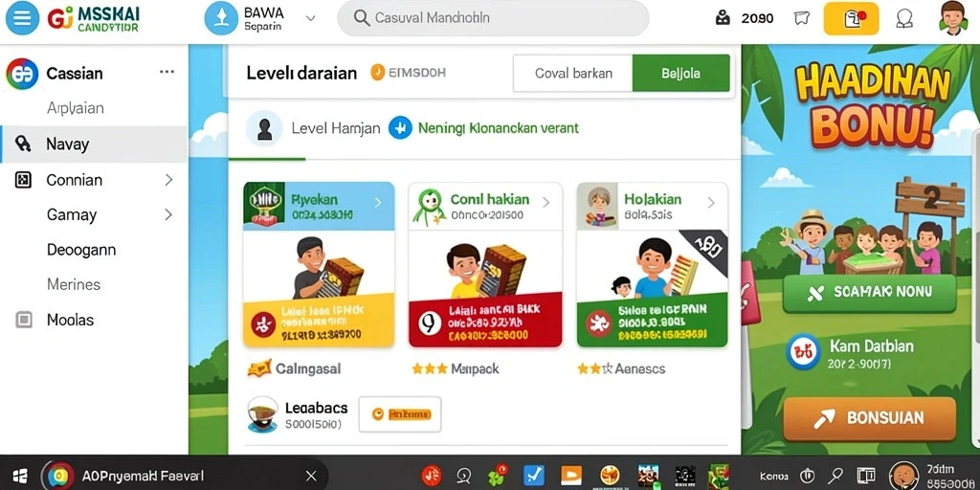Open the Windows Start button
Screen dimensions: 980x490
pos(19,476)
